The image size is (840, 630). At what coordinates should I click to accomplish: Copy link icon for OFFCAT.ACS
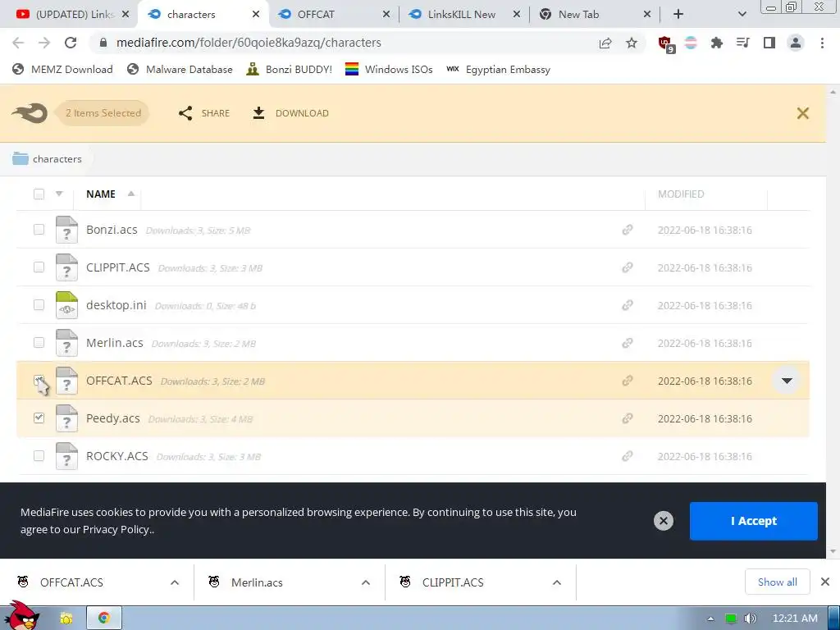point(628,381)
